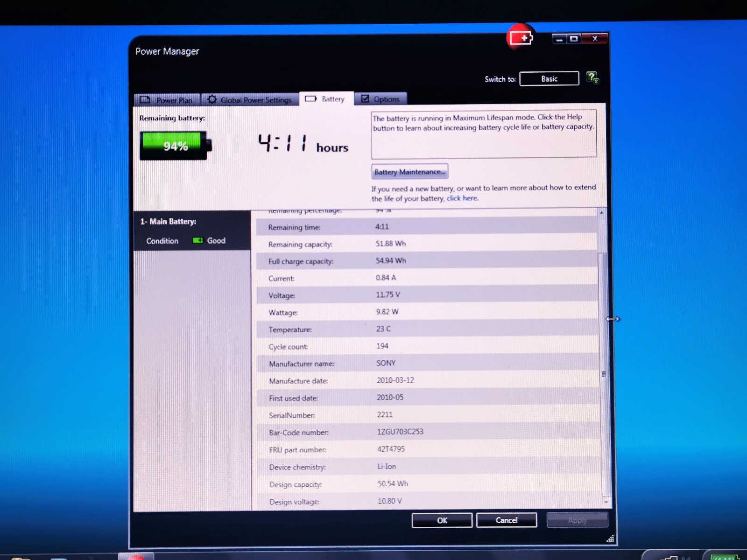This screenshot has width=747, height=560.
Task: Click the scroll up arrow of battery details
Action: pyautogui.click(x=601, y=212)
